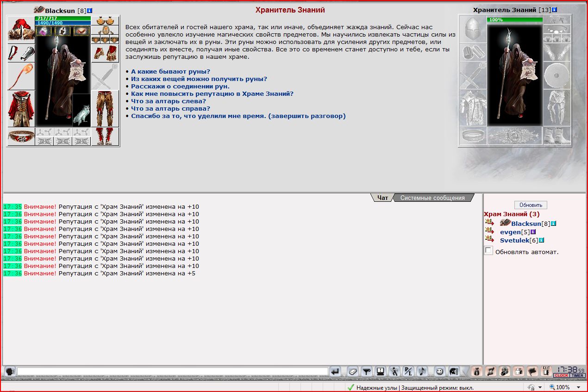Click the red scroll quick slot
This screenshot has width=588, height=392.
coord(81,31)
